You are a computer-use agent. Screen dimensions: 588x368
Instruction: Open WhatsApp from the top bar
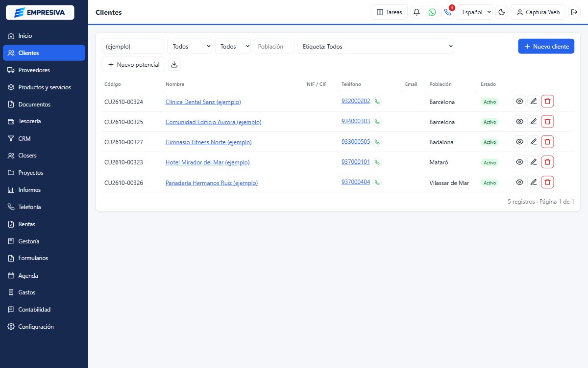[432, 12]
